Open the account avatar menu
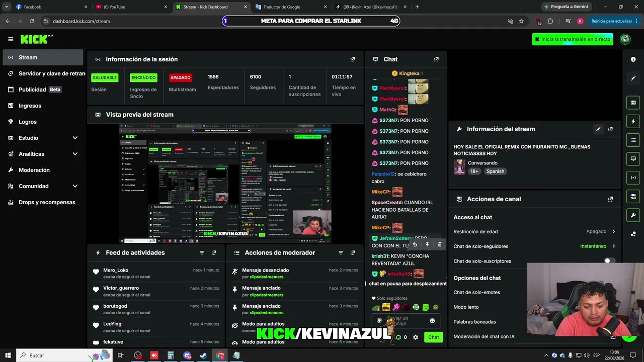Image resolution: width=644 pixels, height=362 pixels. click(x=625, y=39)
